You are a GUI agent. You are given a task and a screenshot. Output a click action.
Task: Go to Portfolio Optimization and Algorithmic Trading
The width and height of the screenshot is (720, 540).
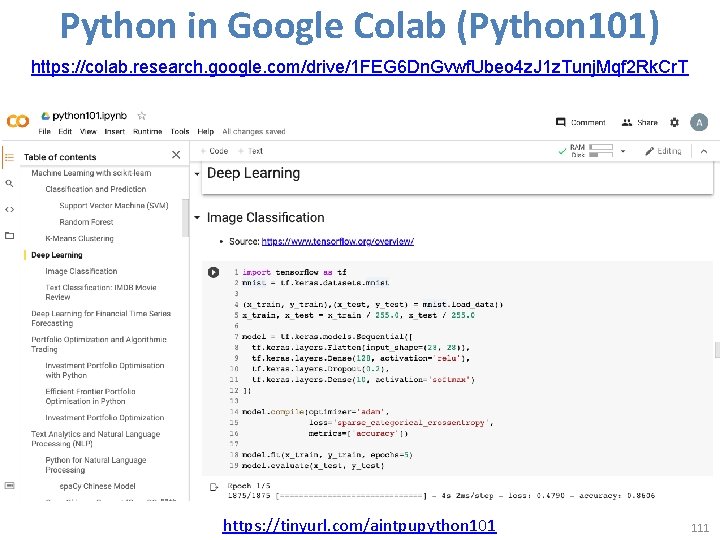[99, 344]
